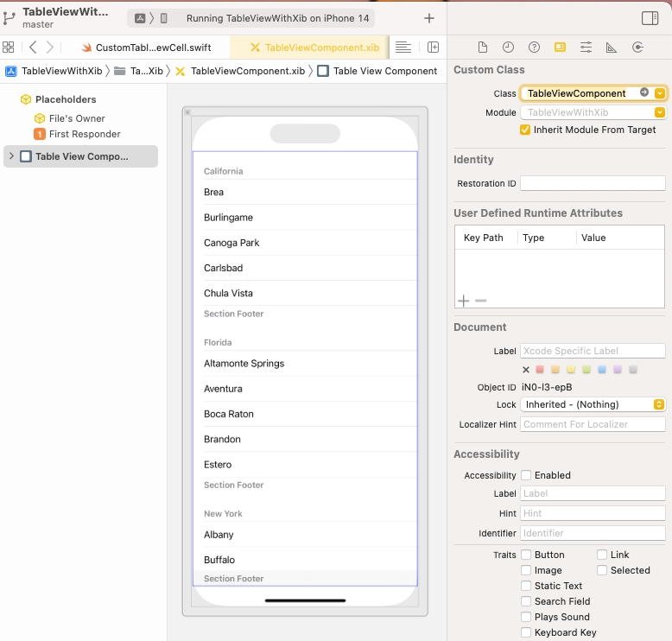Image resolution: width=672 pixels, height=641 pixels.
Task: Select File's Owner placeholder
Action: [76, 118]
